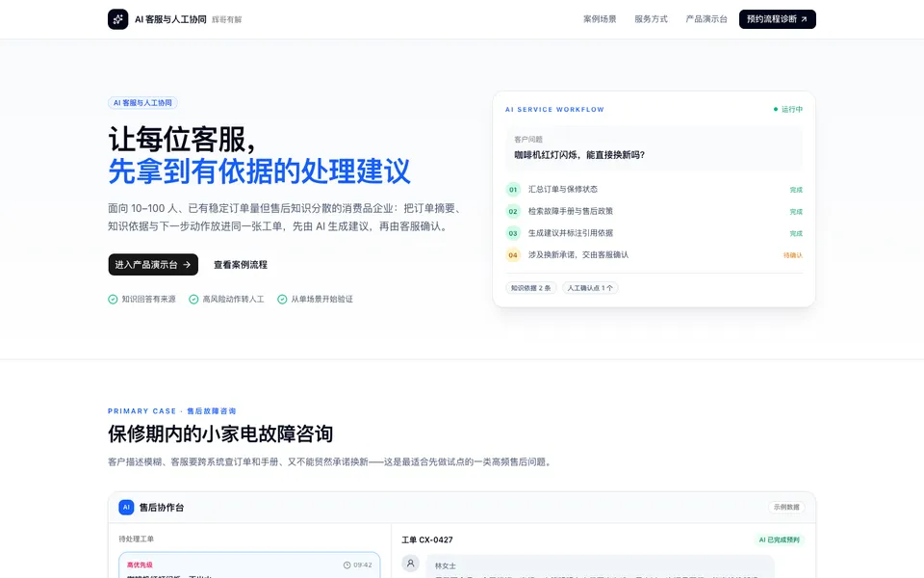Click arrow icon on 预约流程诊断 button
924x578 pixels.
coord(804,19)
